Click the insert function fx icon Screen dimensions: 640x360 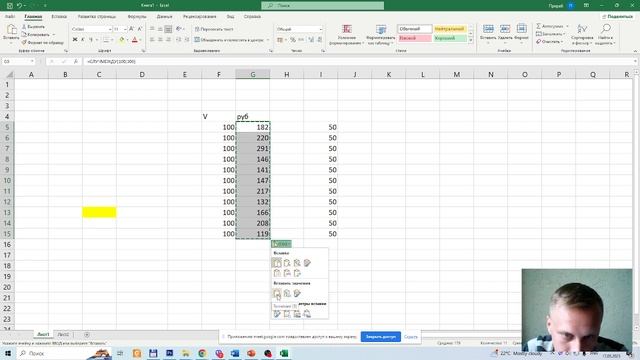[x=76, y=61]
